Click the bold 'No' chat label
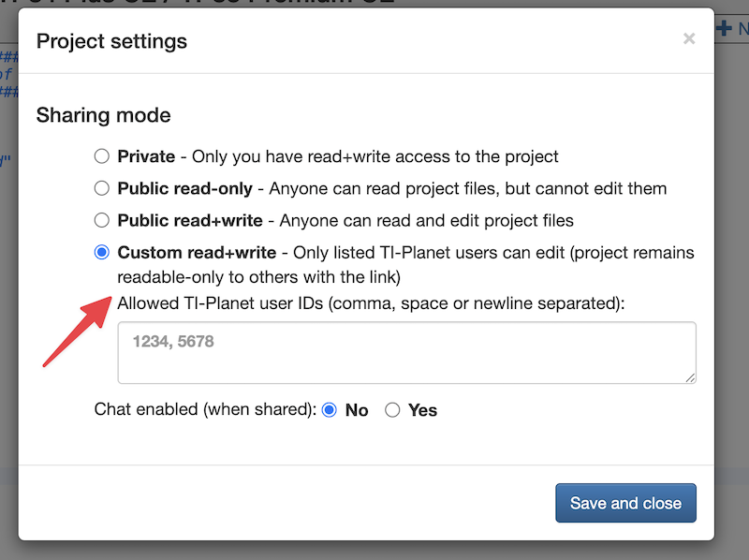Viewport: 749px width, 560px height. point(357,410)
